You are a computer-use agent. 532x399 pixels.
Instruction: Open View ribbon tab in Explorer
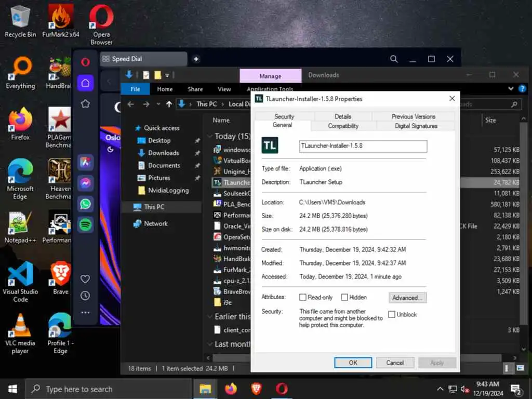point(224,89)
